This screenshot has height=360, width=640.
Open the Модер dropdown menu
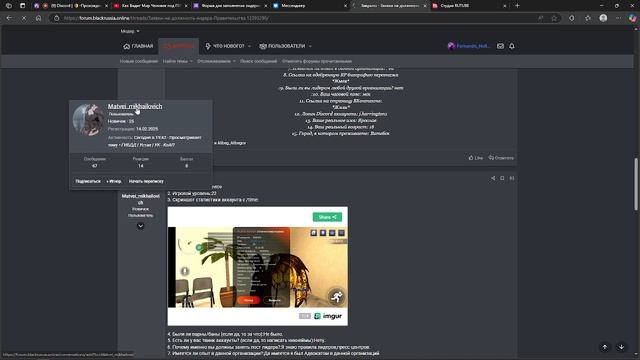coord(130,31)
